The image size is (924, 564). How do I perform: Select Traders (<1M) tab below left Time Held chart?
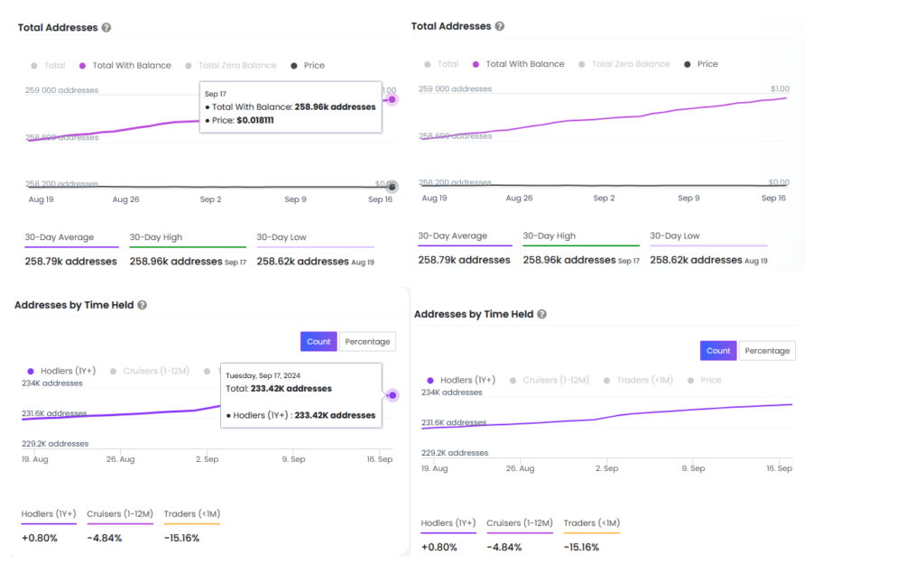(192, 515)
